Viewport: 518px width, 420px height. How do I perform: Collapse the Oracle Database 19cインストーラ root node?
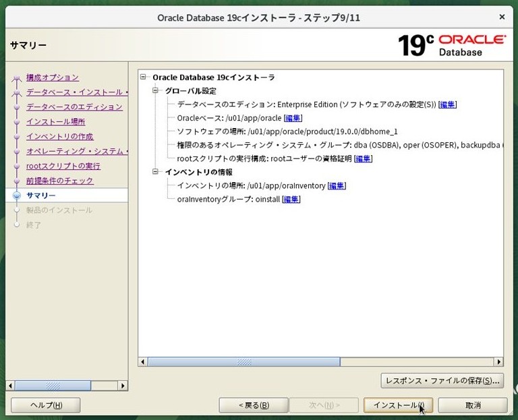[143, 77]
